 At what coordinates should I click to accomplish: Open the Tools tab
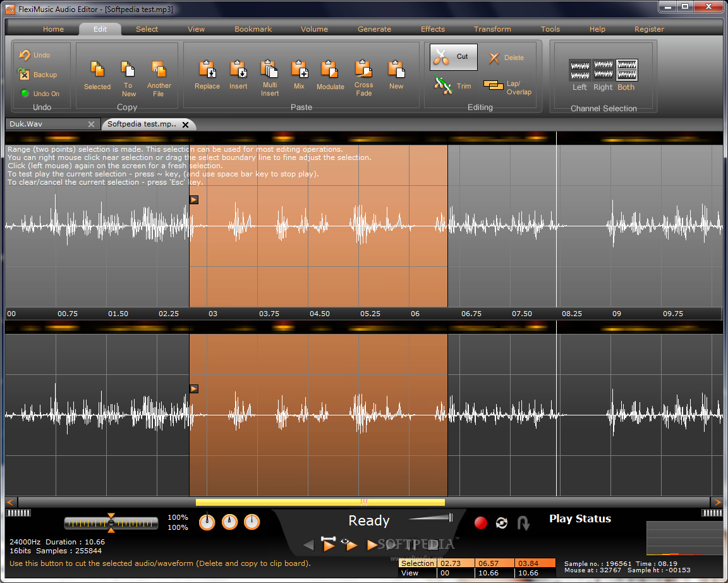tap(550, 29)
